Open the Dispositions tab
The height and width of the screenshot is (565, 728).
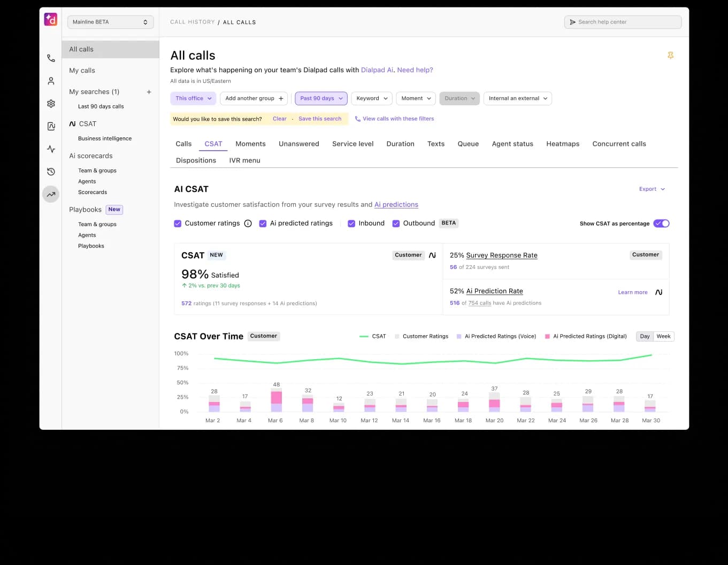pos(196,160)
